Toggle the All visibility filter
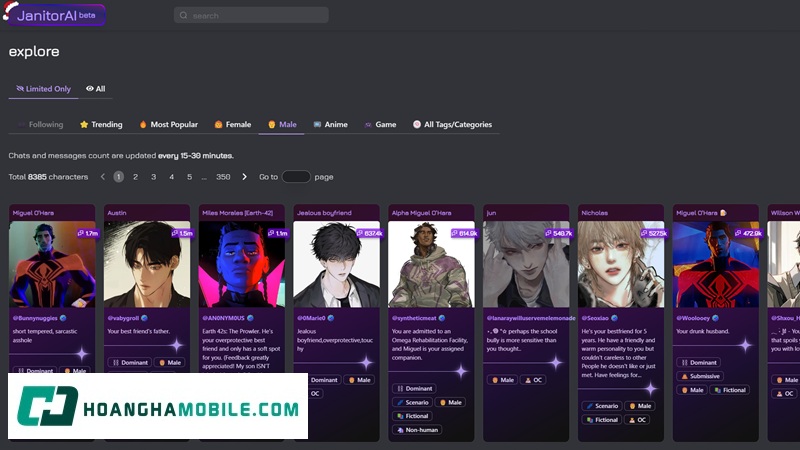 click(96, 89)
